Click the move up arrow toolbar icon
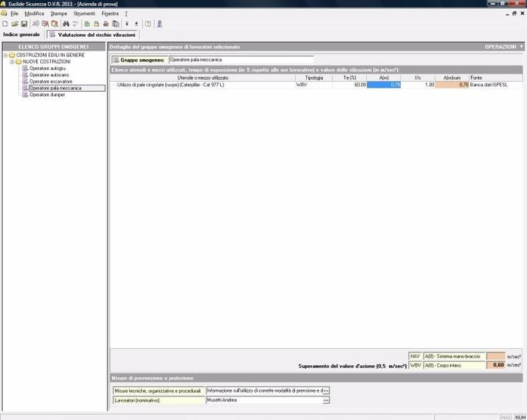Viewport: 527px width, 420px height. [136, 24]
